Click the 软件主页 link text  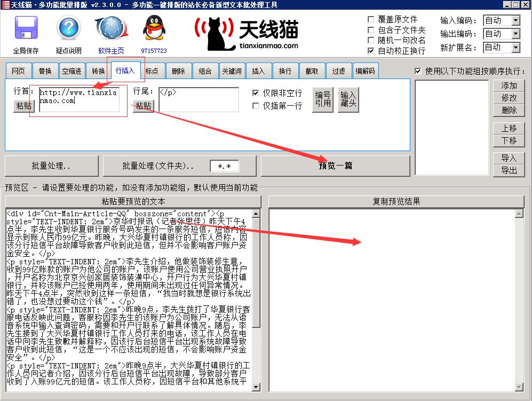coord(112,51)
